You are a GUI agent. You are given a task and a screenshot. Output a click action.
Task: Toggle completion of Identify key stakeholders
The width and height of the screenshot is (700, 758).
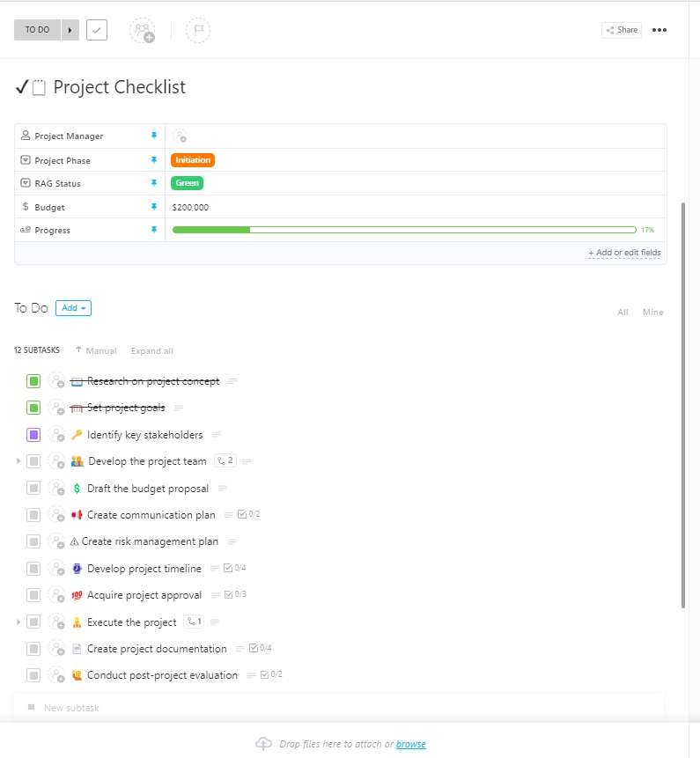click(33, 434)
